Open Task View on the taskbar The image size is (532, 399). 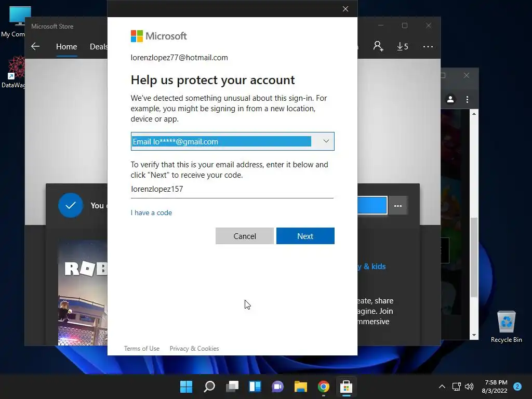point(232,387)
